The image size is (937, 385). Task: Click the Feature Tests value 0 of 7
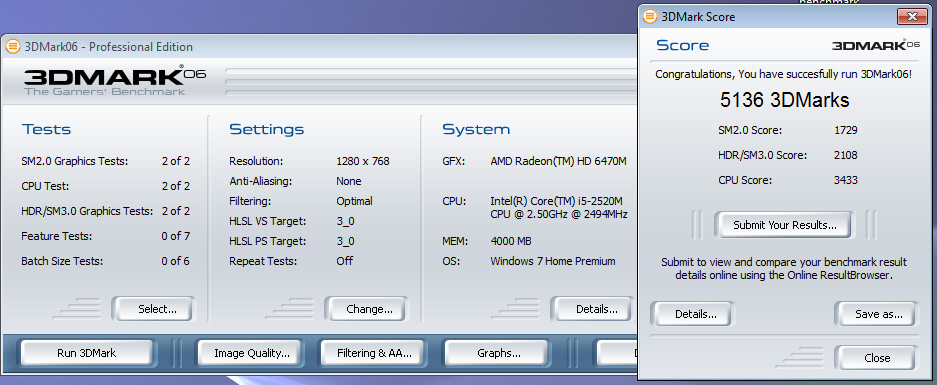[x=176, y=236]
